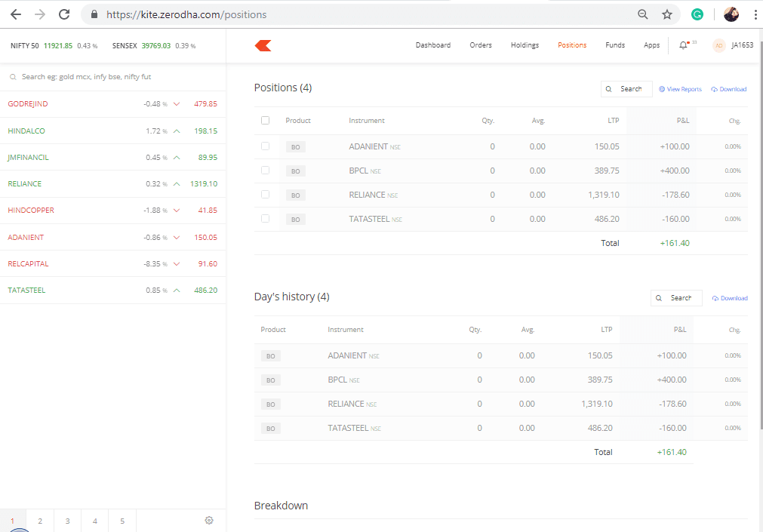Viewport: 763px width, 532px height.
Task: Click the SENSEX index value
Action: point(156,46)
